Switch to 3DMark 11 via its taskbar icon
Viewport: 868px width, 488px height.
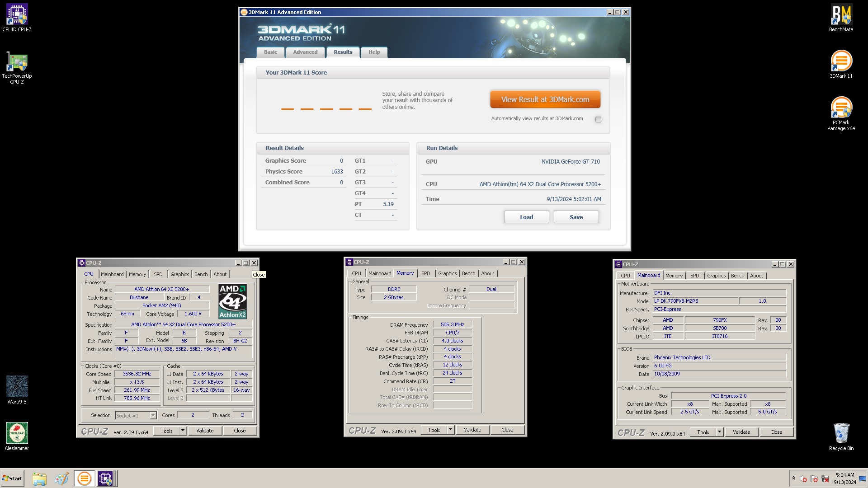click(84, 479)
